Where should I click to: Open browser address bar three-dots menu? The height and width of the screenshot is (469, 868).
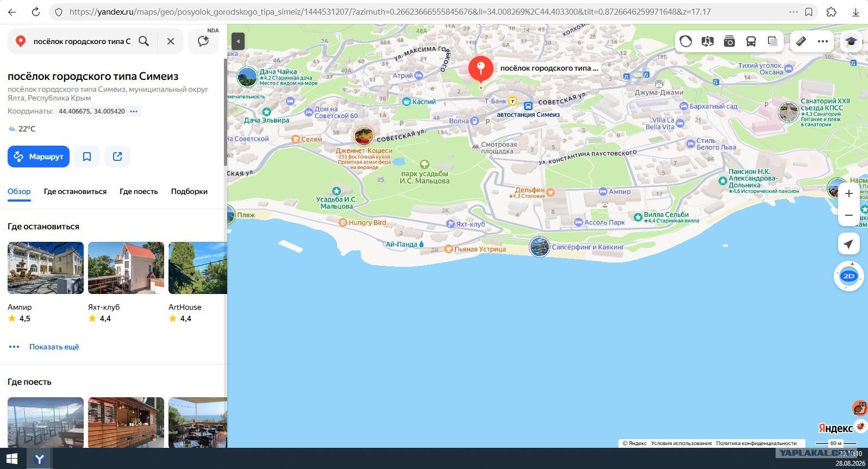pos(794,11)
